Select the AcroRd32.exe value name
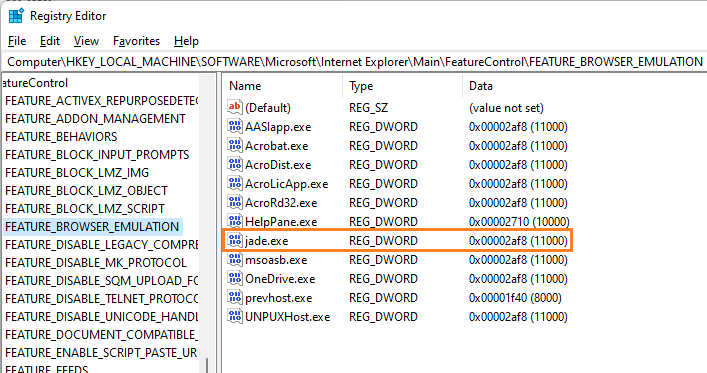The width and height of the screenshot is (707, 373). click(x=281, y=203)
